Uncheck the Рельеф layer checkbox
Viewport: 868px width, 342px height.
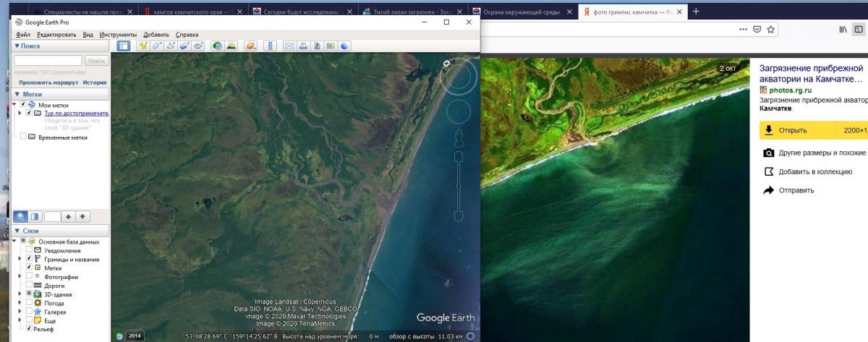(x=29, y=329)
